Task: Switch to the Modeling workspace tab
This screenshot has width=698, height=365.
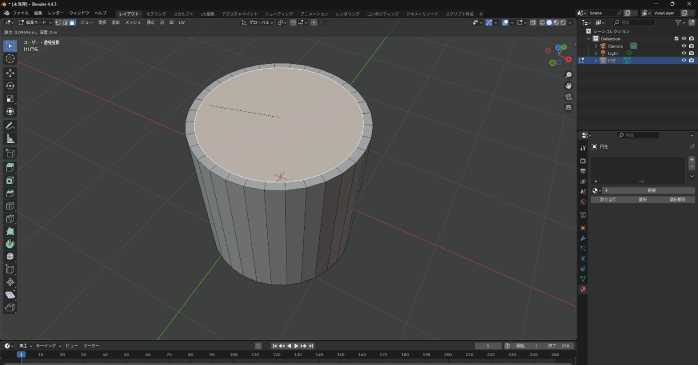Action: 156,14
